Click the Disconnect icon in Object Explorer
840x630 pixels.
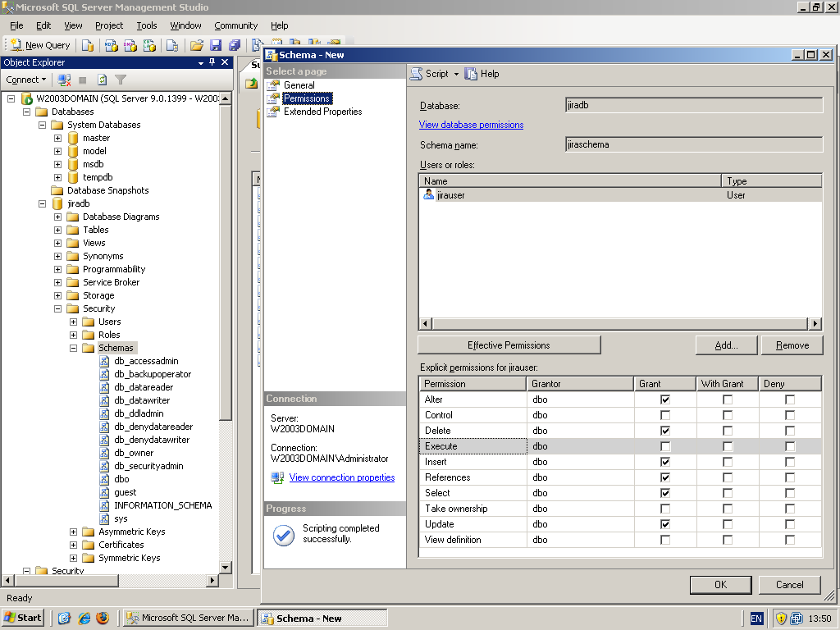(x=64, y=80)
